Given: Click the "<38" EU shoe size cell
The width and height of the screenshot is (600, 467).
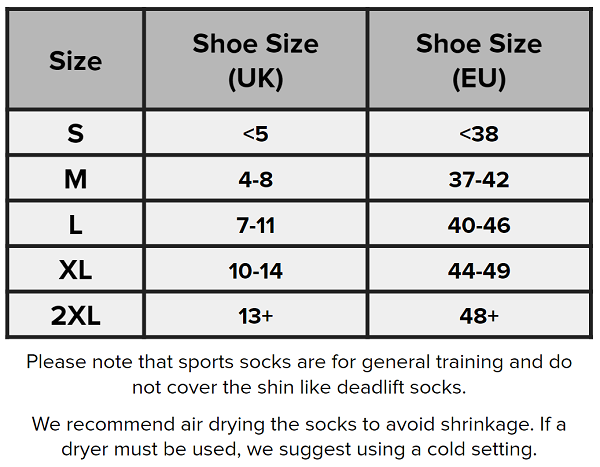Looking at the screenshot, I should pyautogui.click(x=479, y=133).
